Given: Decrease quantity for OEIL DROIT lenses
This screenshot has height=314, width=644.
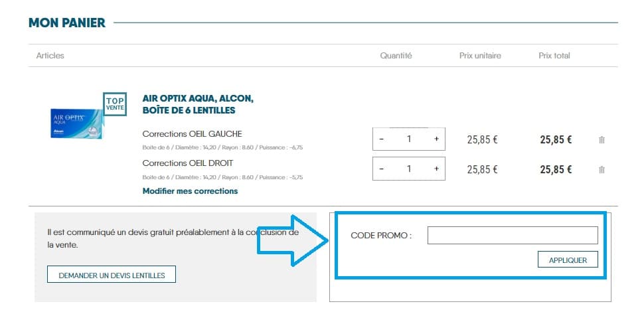Looking at the screenshot, I should tap(381, 169).
